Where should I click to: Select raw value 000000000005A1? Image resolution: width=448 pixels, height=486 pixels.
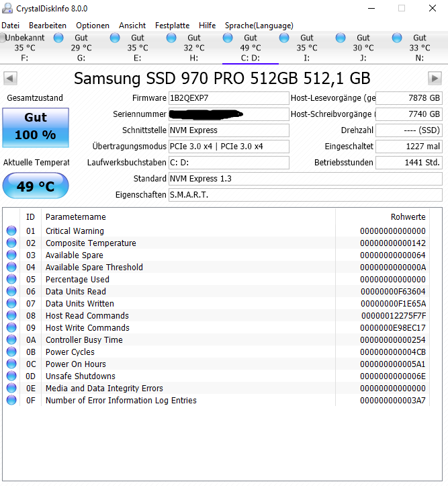(x=393, y=364)
